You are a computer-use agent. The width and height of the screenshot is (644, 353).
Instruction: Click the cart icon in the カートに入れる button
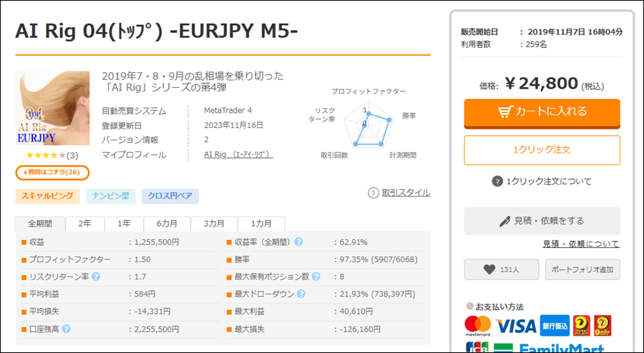coord(505,111)
